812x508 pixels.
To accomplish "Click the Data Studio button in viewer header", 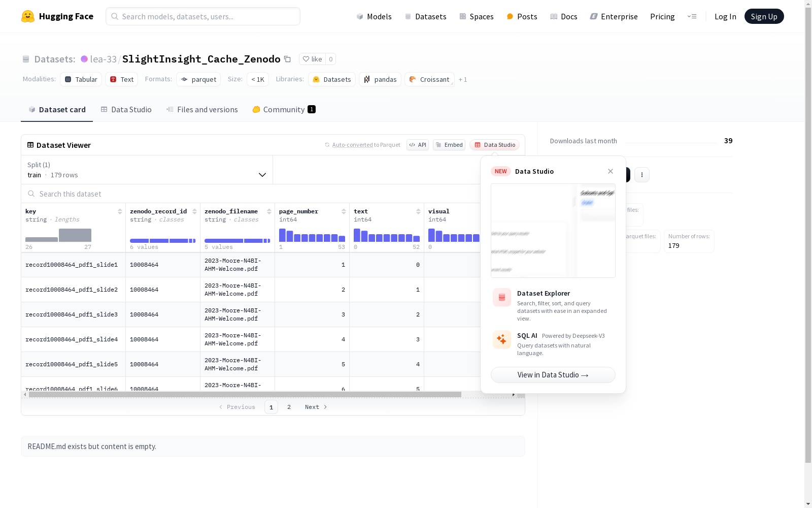I will 495,145.
